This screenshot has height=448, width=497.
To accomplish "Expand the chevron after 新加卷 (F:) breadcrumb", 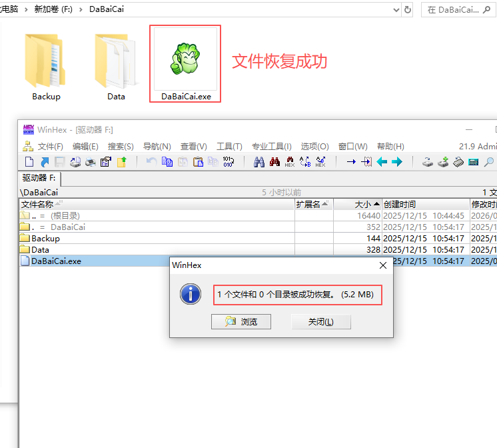I will point(81,9).
